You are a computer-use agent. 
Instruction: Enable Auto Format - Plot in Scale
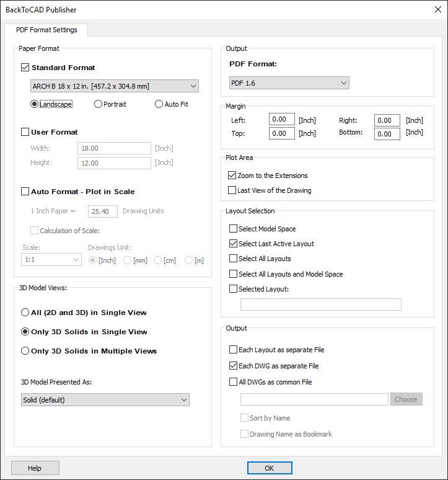click(25, 192)
